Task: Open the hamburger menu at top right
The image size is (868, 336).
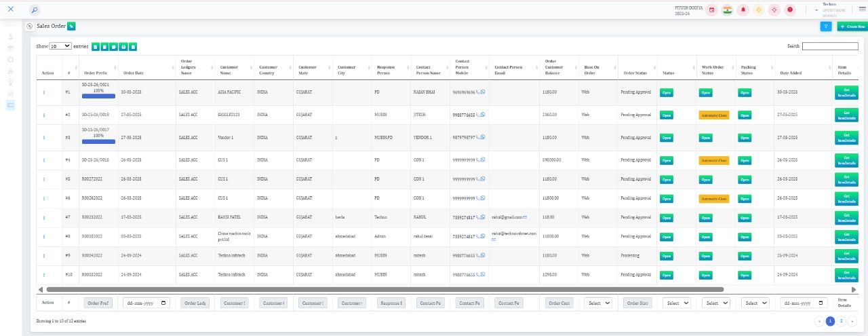Action: coord(862,9)
